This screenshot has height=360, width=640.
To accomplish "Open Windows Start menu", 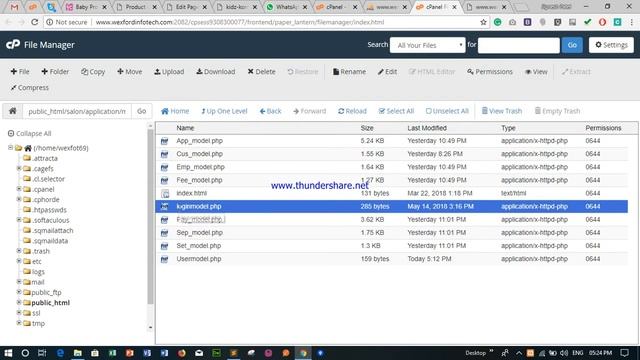I will 8,353.
